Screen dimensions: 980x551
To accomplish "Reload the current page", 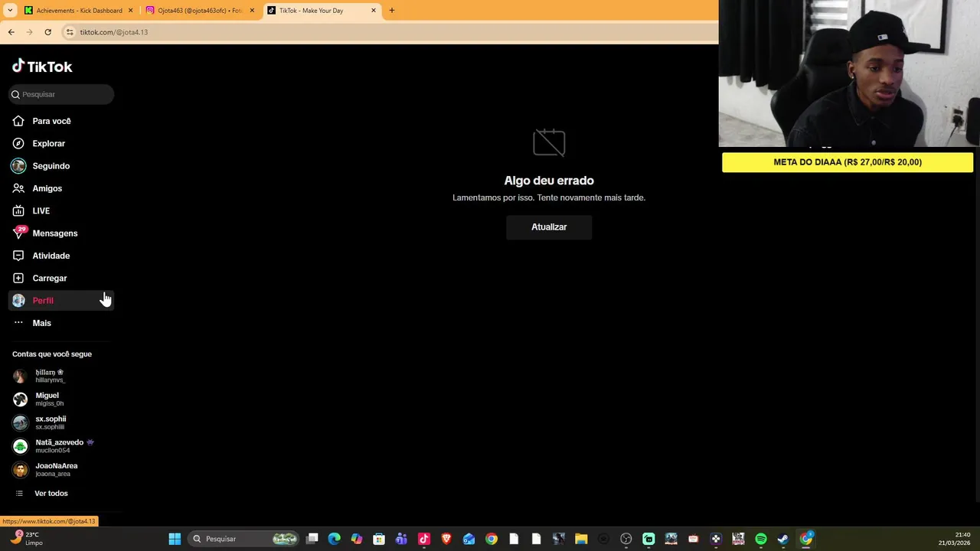I will point(48,32).
